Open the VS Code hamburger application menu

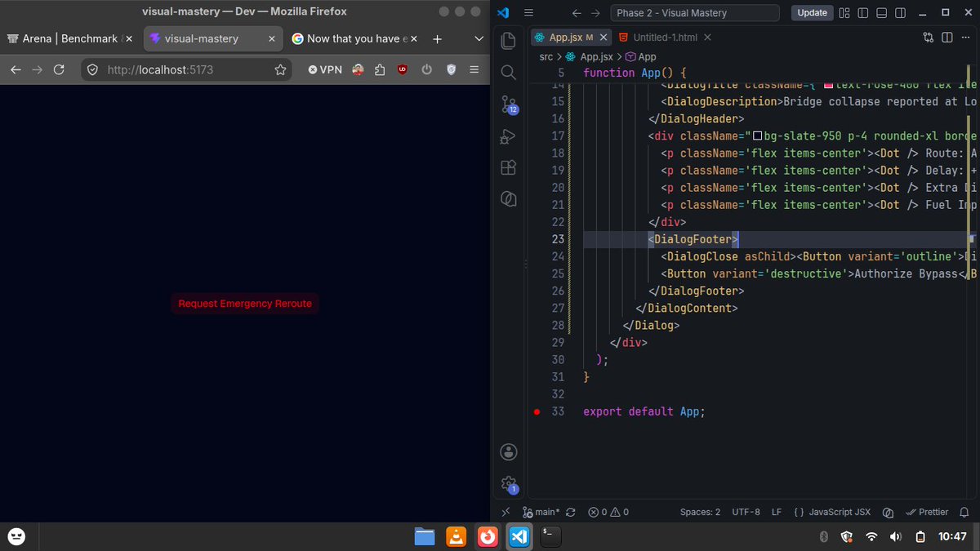click(528, 12)
